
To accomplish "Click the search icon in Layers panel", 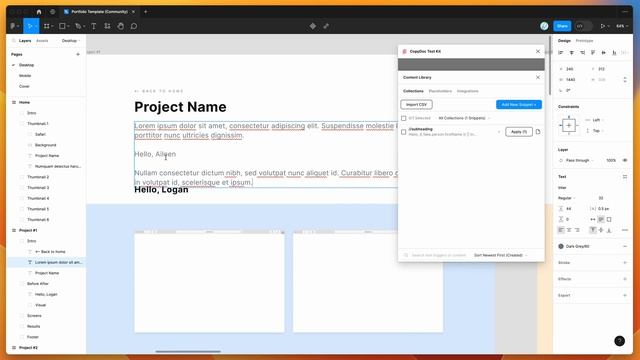I will point(13,41).
